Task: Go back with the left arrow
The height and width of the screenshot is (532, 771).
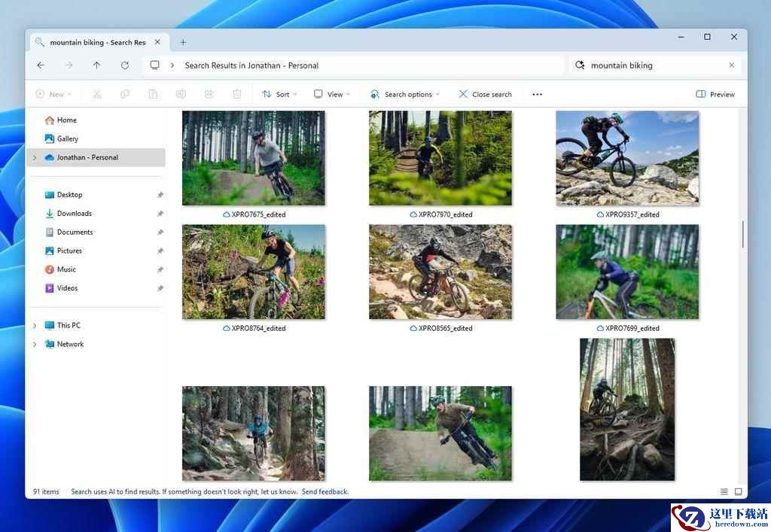Action: pyautogui.click(x=41, y=65)
